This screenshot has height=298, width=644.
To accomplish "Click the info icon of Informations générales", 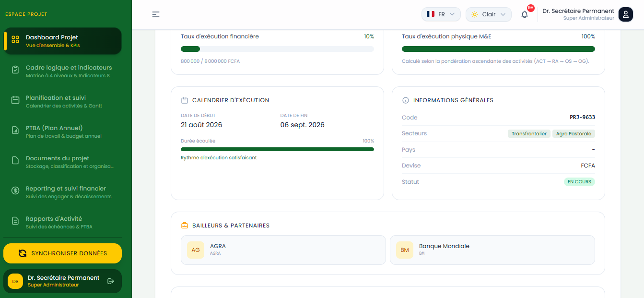I will coord(406,100).
